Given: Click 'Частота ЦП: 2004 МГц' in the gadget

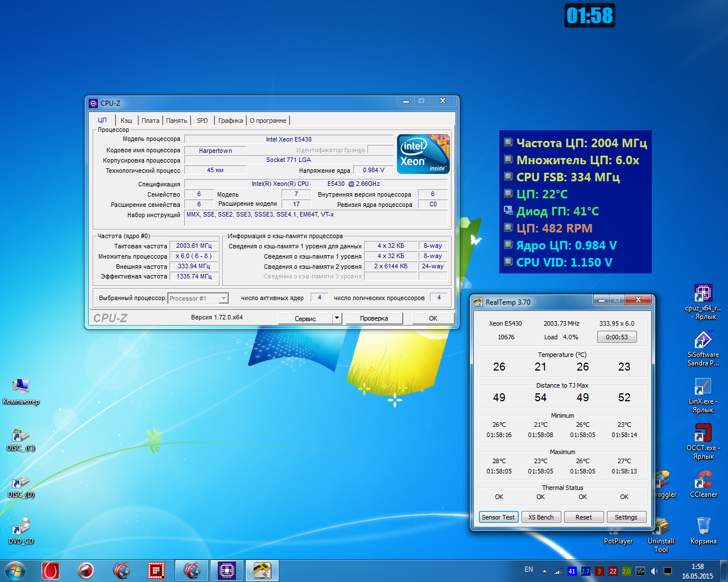Looking at the screenshot, I should tap(582, 143).
